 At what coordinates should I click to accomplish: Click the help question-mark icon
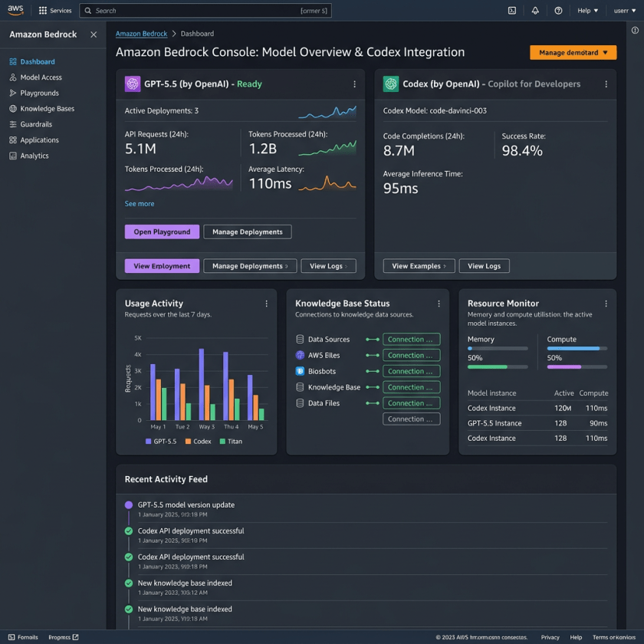click(558, 11)
